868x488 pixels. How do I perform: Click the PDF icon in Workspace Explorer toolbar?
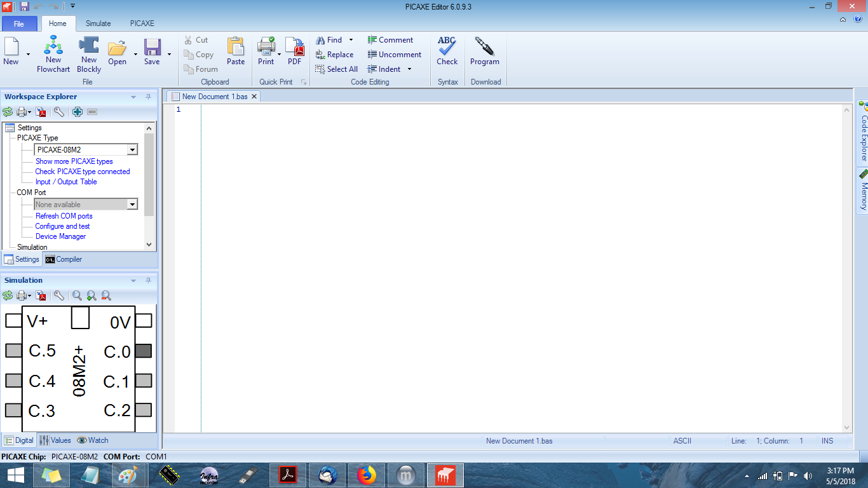click(x=41, y=112)
